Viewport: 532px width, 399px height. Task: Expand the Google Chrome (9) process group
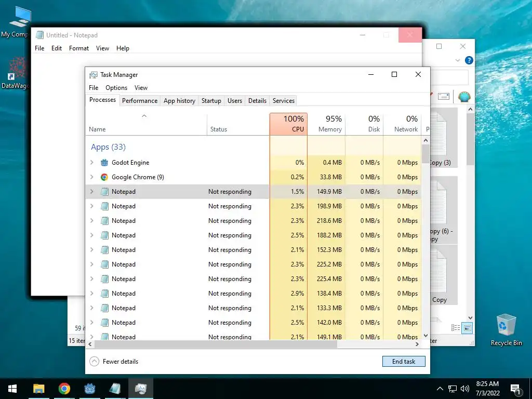click(x=91, y=177)
